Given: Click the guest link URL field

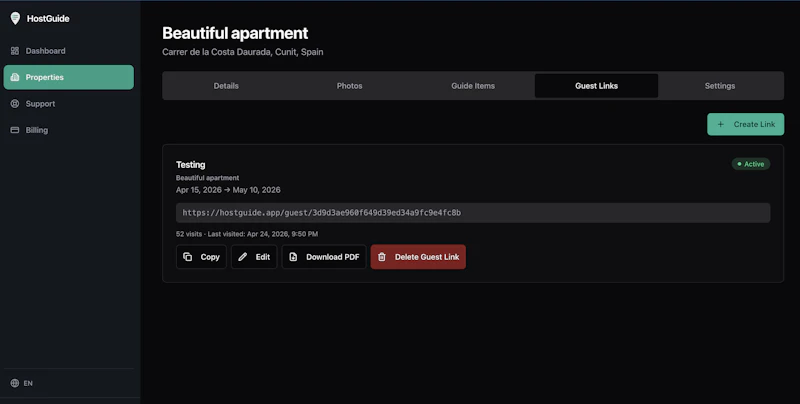Looking at the screenshot, I should coord(473,213).
